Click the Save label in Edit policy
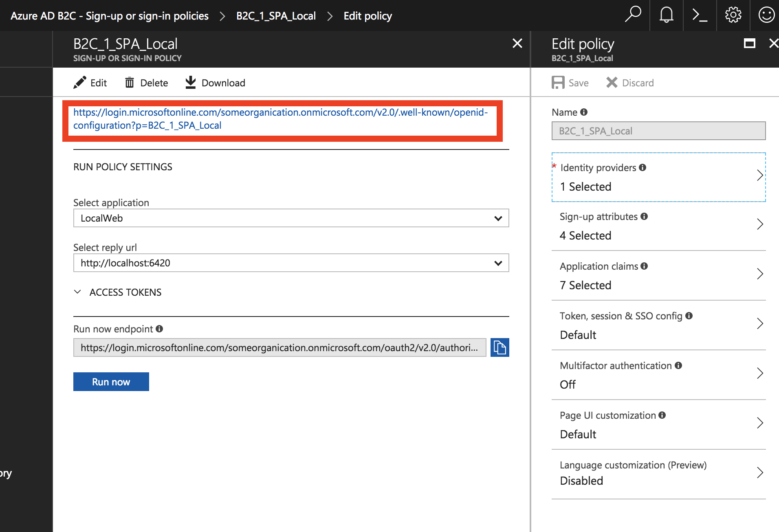 pos(579,83)
